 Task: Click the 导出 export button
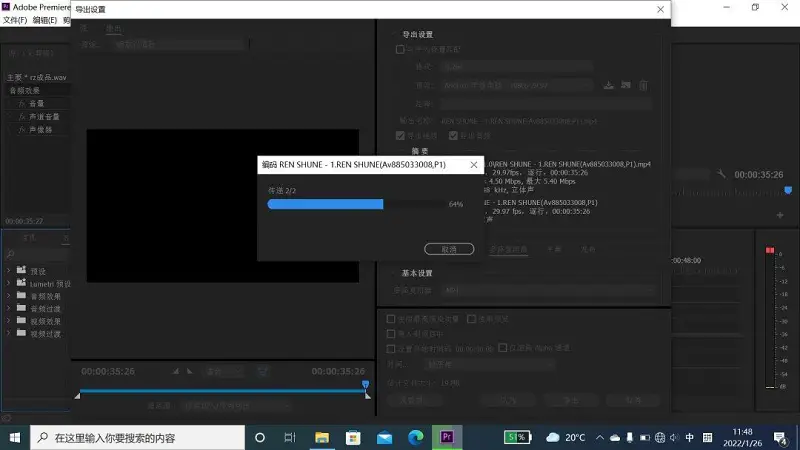point(571,401)
